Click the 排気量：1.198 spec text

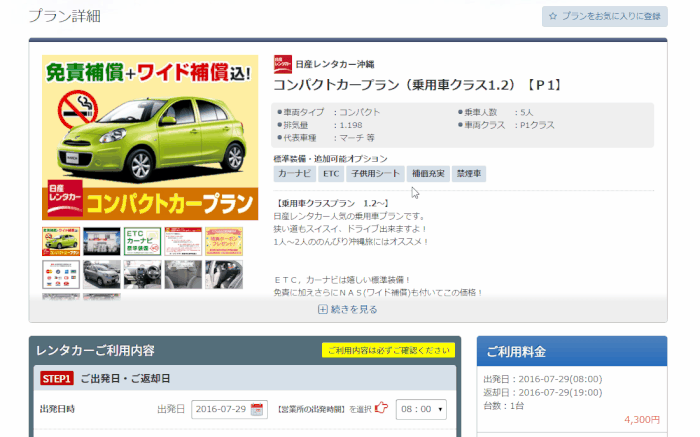pos(320,125)
